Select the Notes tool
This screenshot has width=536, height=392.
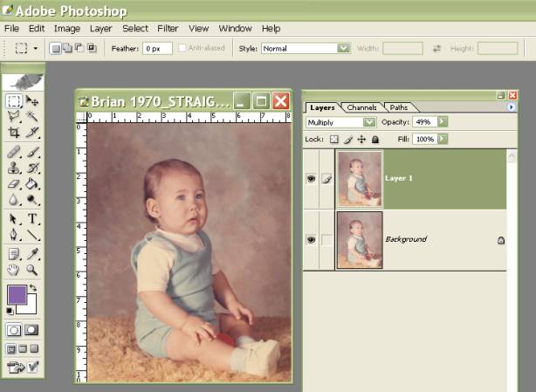point(14,254)
